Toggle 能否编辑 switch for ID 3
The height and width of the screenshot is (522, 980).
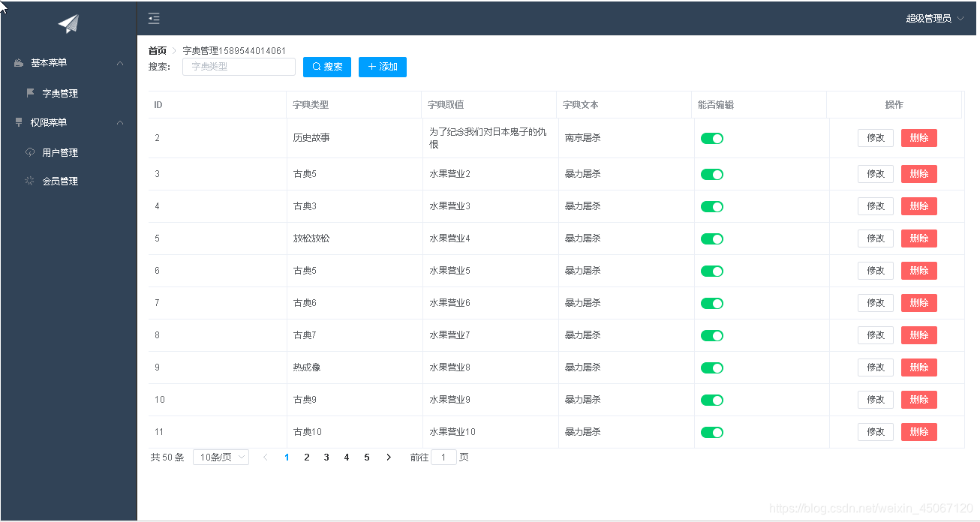coord(712,174)
